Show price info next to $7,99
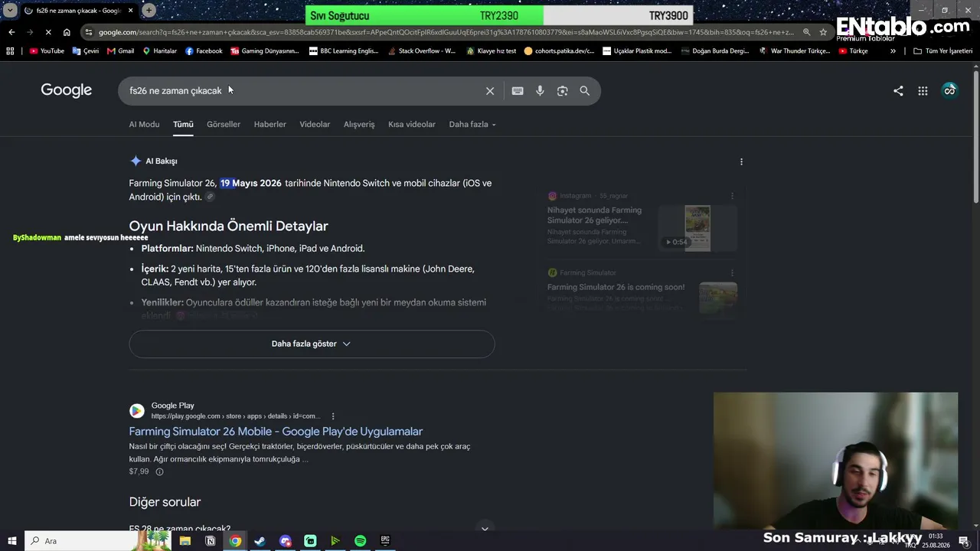Image resolution: width=980 pixels, height=551 pixels. coord(159,471)
